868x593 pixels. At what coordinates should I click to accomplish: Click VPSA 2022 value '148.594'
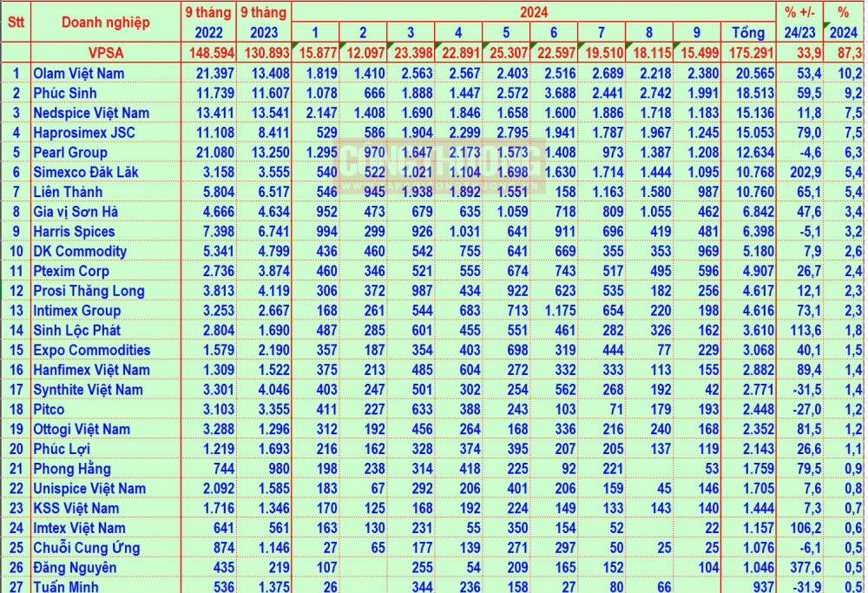(212, 53)
